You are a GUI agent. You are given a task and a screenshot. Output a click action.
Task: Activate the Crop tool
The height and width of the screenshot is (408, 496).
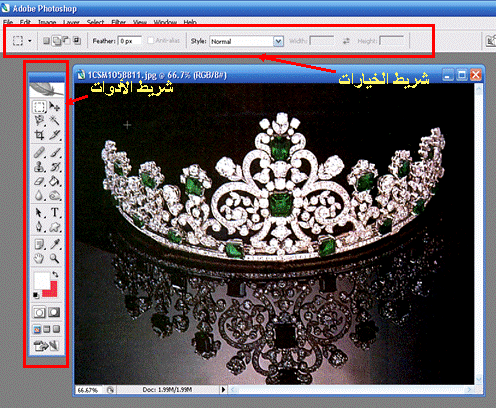(x=39, y=135)
